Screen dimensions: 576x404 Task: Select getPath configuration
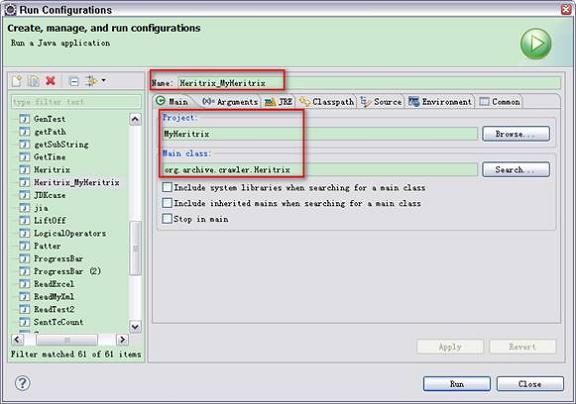coord(50,131)
